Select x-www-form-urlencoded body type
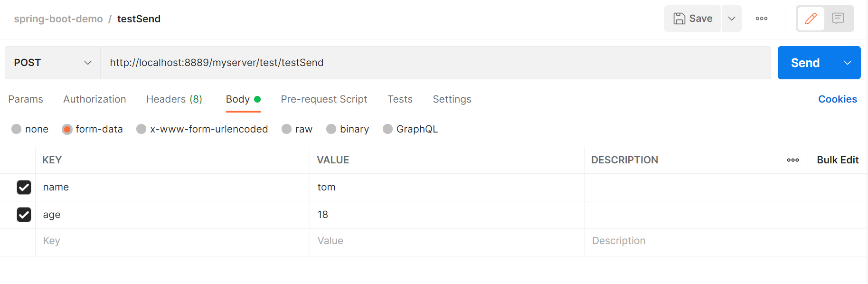This screenshot has height=284, width=868. click(x=141, y=129)
